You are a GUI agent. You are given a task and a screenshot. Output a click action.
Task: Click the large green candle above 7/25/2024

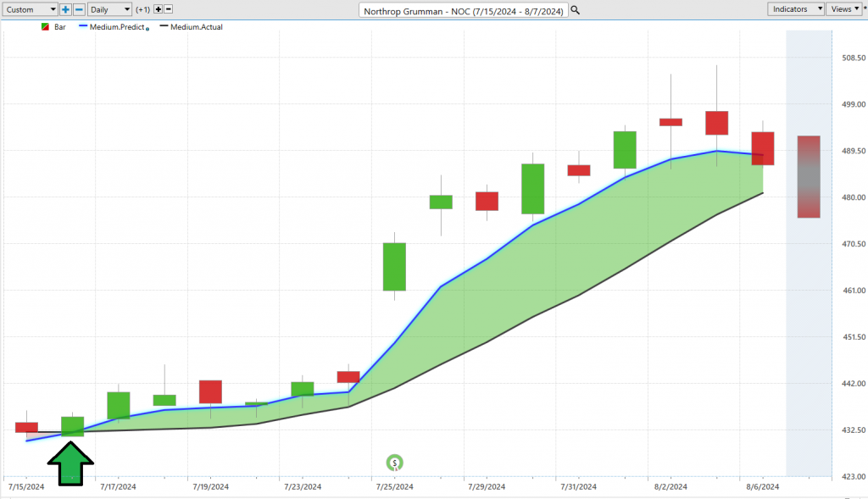[394, 267]
